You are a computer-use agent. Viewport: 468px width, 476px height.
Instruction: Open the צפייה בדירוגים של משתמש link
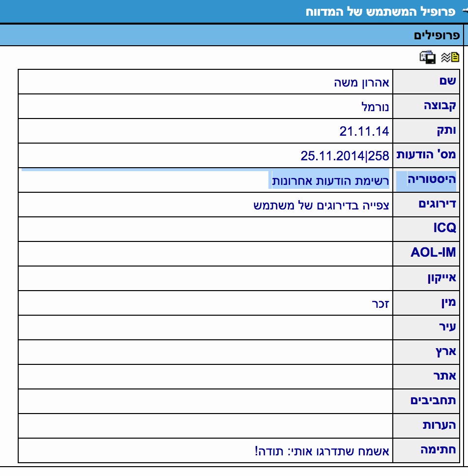[321, 205]
